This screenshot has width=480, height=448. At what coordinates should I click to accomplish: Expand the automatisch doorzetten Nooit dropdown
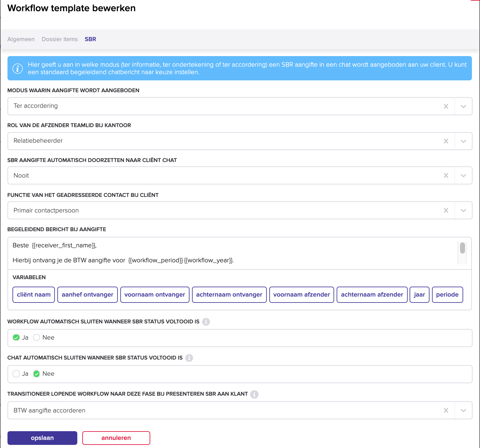(x=463, y=175)
